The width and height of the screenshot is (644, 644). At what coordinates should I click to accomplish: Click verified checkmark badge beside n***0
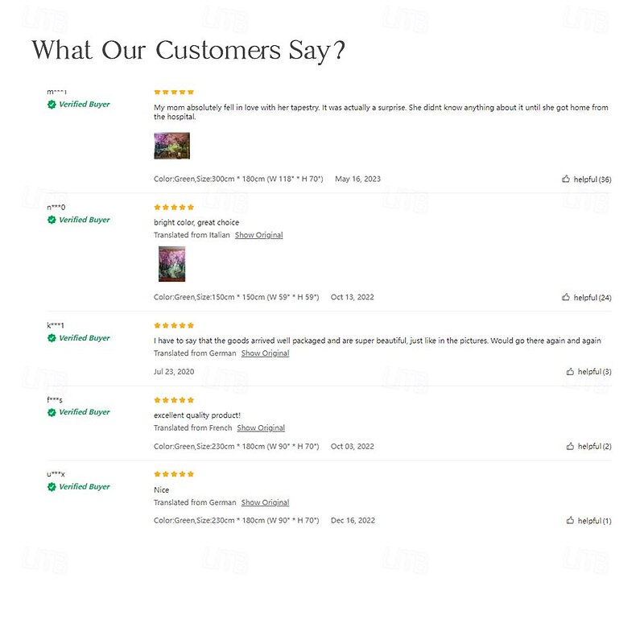[52, 220]
